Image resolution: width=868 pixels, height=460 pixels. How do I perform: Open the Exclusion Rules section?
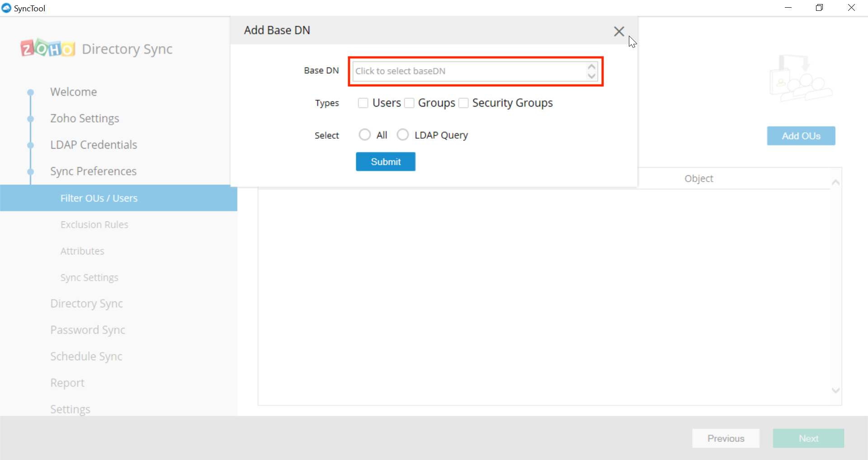pyautogui.click(x=94, y=224)
